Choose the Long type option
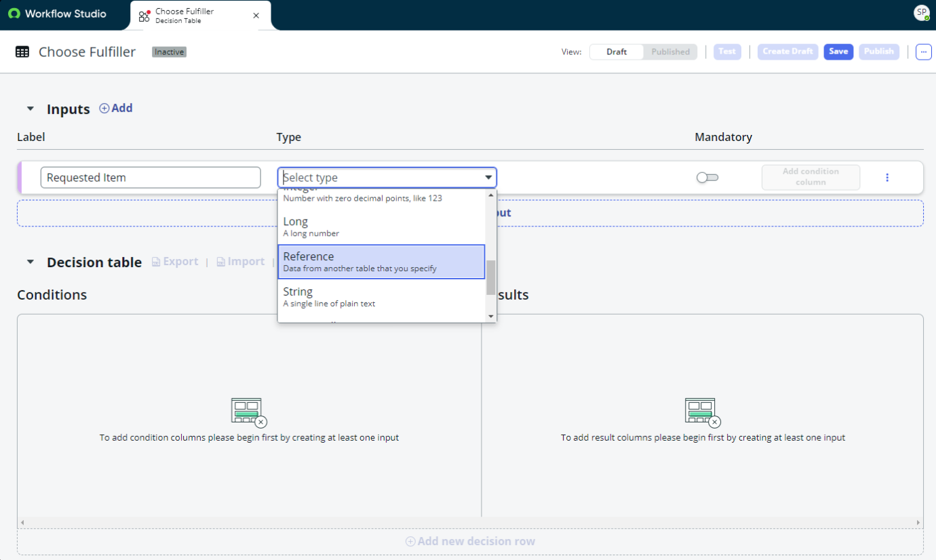 pos(381,226)
